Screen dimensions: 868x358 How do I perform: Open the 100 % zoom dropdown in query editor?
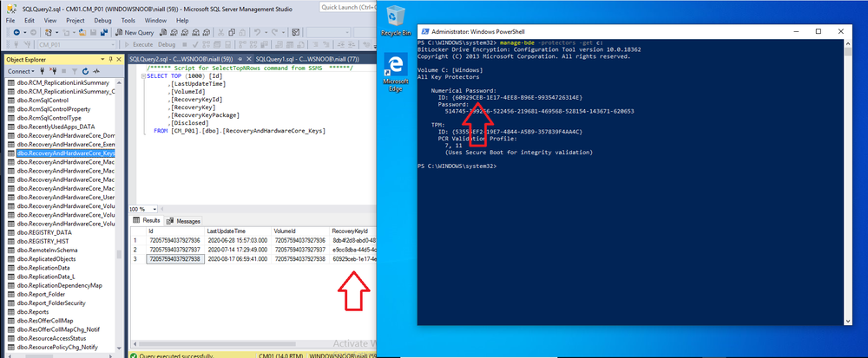[155, 210]
